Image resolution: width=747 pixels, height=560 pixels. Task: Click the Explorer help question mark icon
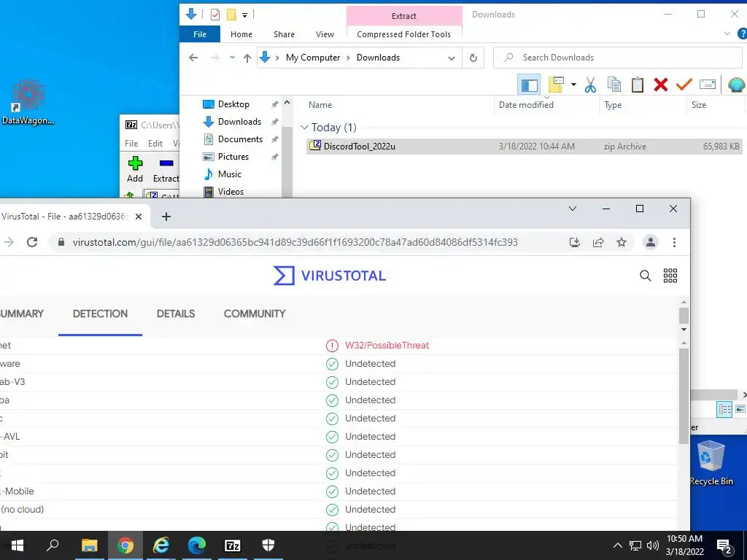tap(742, 34)
